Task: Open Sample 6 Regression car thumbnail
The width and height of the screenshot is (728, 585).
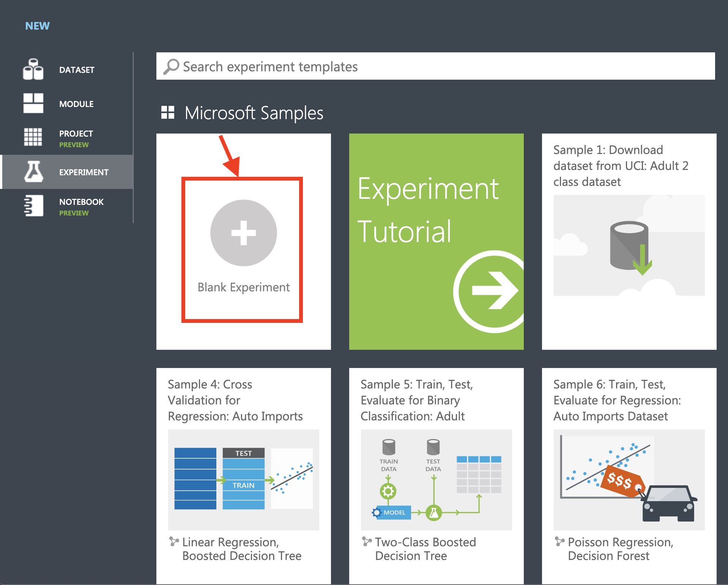Action: (x=629, y=480)
